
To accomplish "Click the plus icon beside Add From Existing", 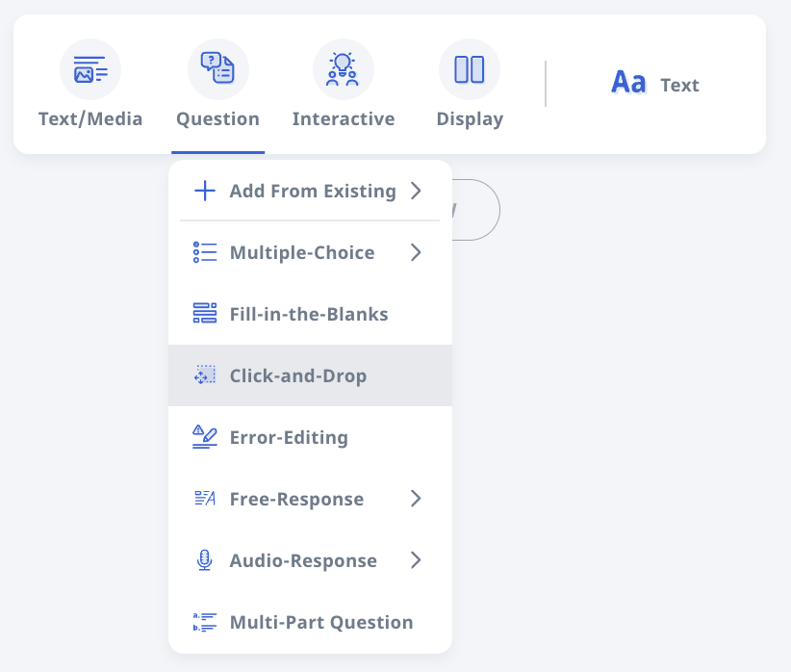I will click(205, 191).
